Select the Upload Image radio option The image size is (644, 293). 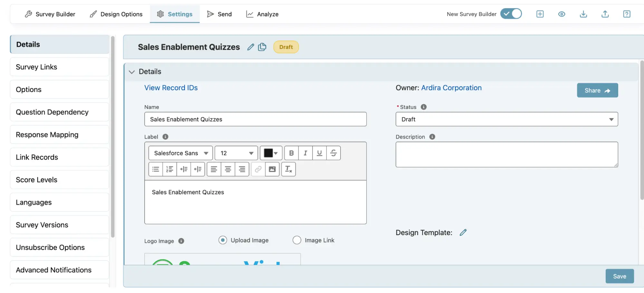coord(223,240)
